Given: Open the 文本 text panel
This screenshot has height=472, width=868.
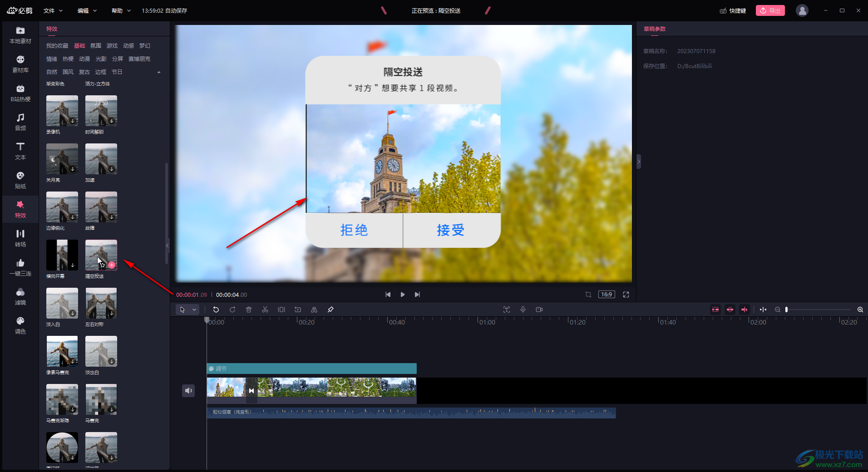Looking at the screenshot, I should [x=20, y=152].
